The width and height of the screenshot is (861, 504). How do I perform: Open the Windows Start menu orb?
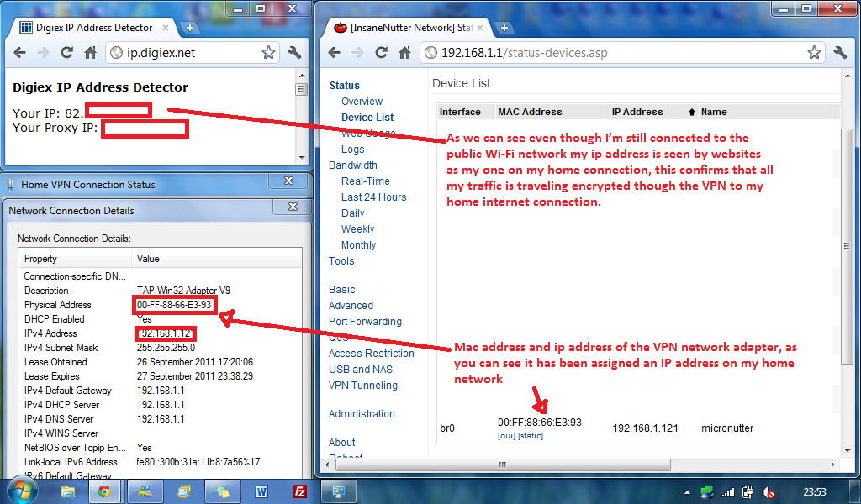point(21,490)
